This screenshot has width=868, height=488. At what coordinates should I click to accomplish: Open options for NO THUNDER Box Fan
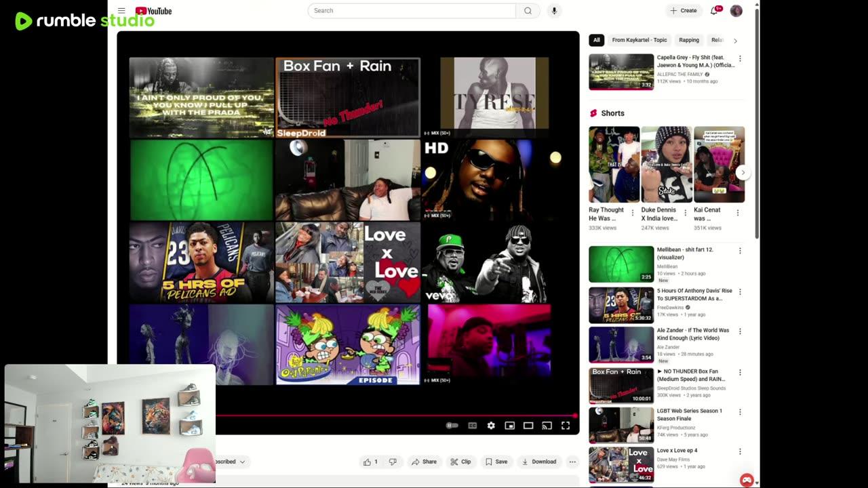click(740, 373)
